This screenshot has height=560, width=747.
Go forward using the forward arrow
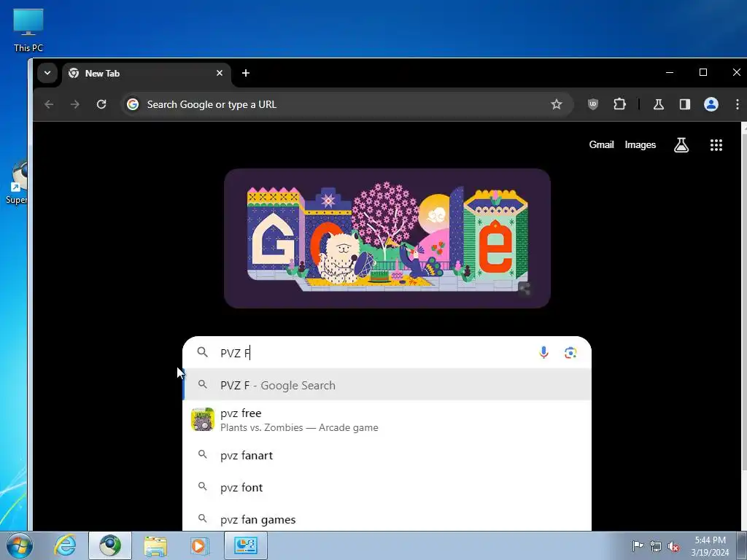pos(75,104)
